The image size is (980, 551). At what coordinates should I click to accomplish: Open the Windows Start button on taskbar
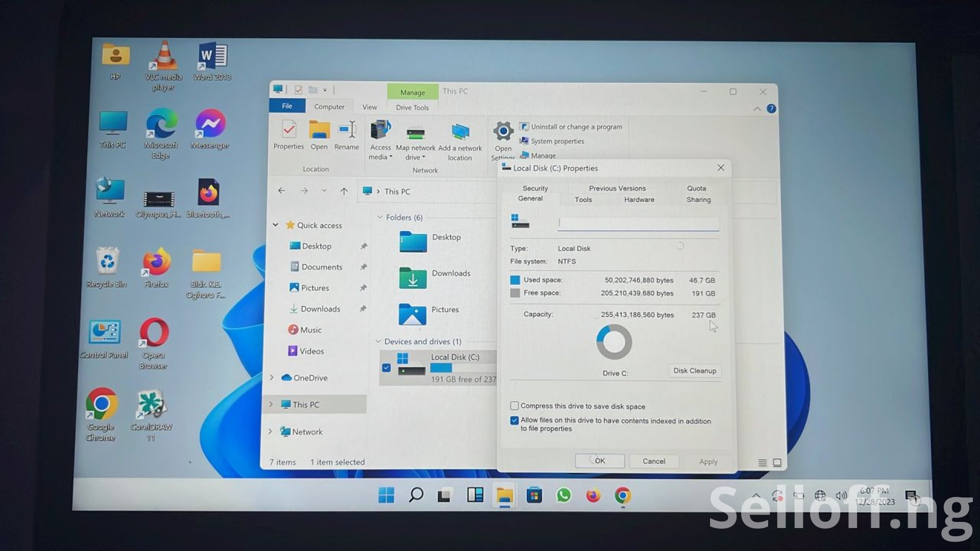point(386,495)
